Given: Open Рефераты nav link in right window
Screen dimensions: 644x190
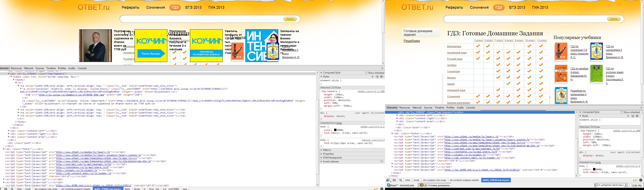Looking at the screenshot, I should click(454, 7).
